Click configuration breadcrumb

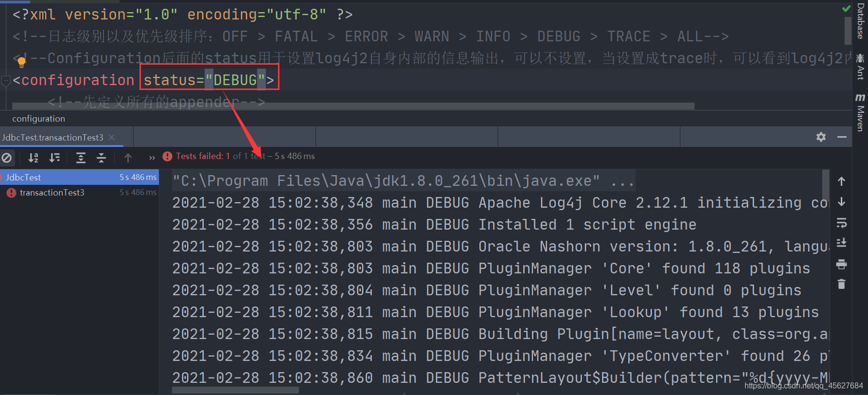[x=38, y=119]
